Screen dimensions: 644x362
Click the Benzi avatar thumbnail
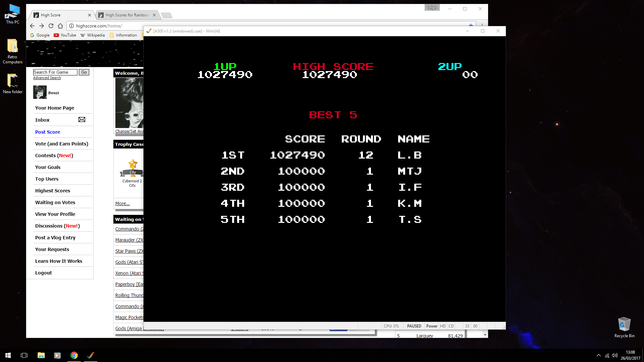click(x=40, y=92)
